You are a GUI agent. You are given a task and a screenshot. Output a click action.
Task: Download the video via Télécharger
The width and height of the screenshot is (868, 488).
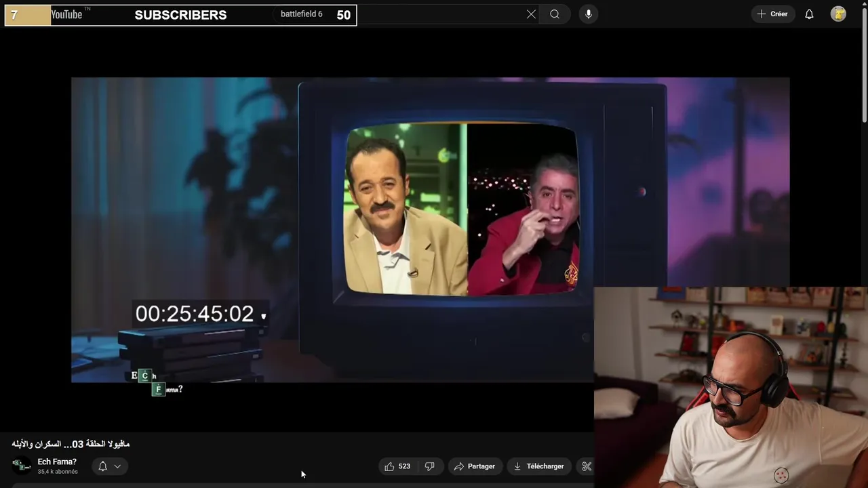click(x=539, y=466)
